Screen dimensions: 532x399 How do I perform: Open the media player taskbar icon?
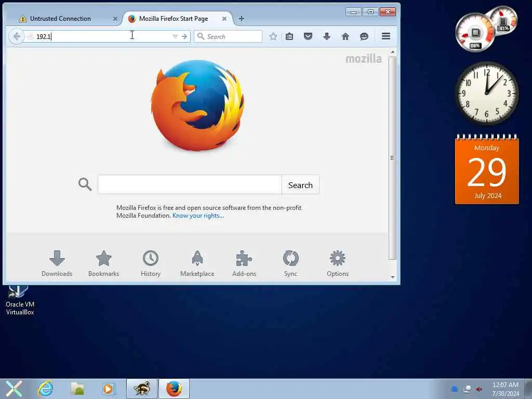[x=109, y=389]
